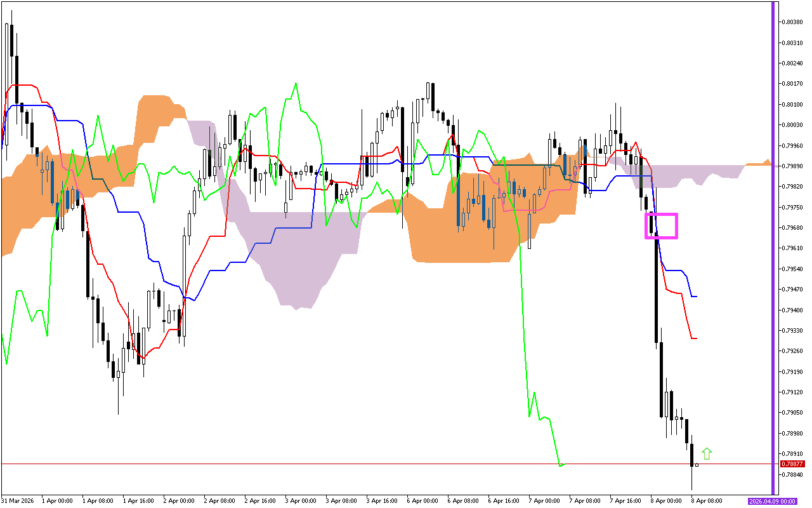The image size is (812, 508).
Task: Click the 0.79610 price axis label
Action: click(x=790, y=248)
